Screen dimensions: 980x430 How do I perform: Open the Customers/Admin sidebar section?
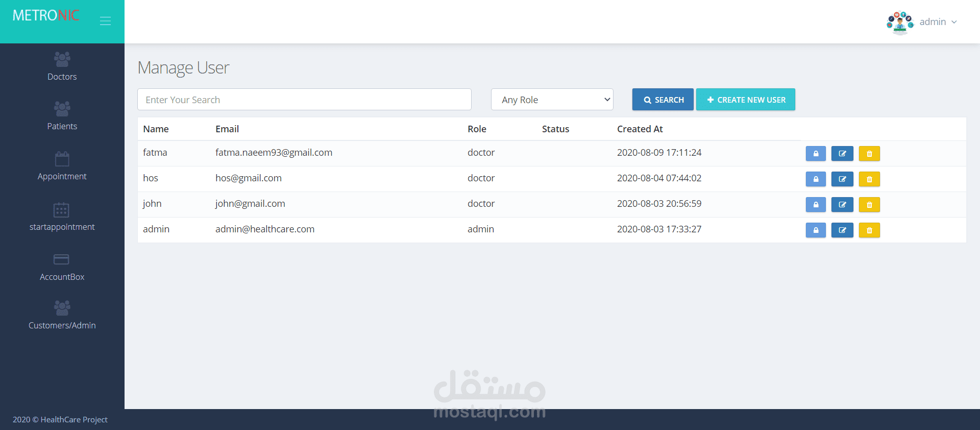(x=62, y=316)
